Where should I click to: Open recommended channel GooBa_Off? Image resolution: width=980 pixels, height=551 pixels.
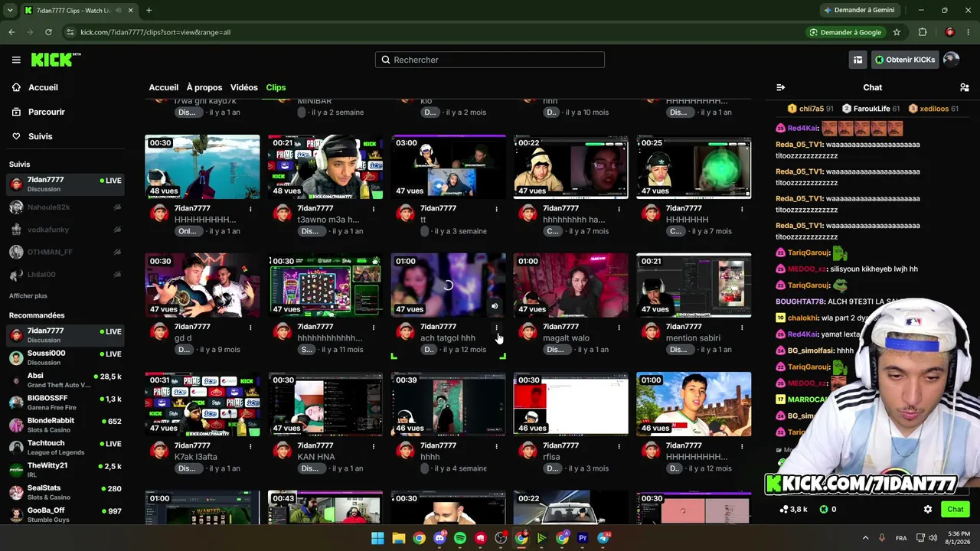[65, 514]
